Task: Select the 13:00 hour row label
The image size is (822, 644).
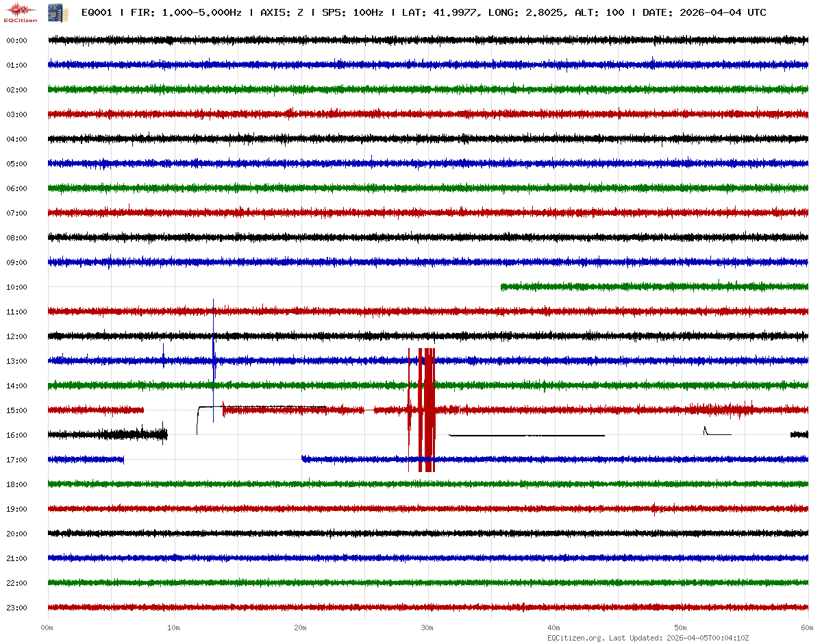Action: (x=16, y=361)
